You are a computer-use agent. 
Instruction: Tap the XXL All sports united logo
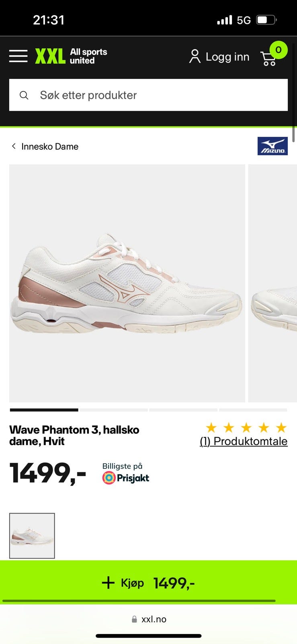pos(71,56)
